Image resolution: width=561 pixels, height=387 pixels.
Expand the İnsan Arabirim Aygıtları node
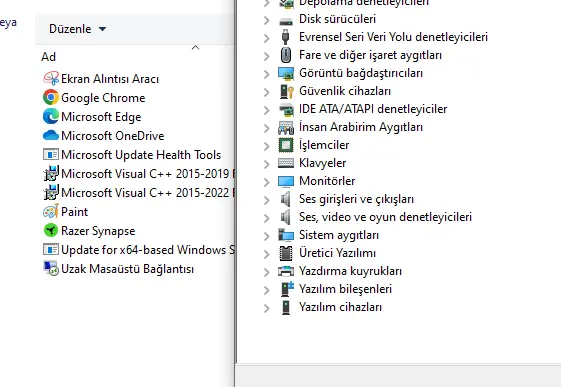coord(267,128)
